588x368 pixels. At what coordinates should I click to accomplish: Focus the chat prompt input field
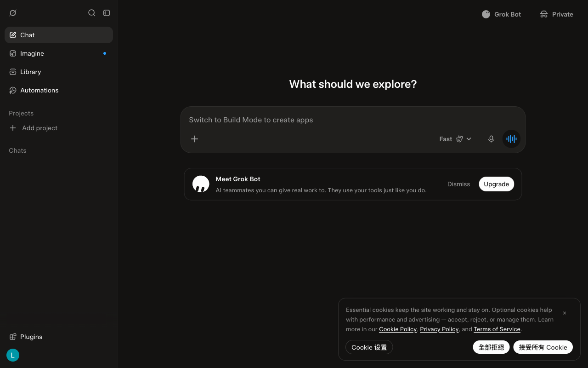click(x=353, y=120)
